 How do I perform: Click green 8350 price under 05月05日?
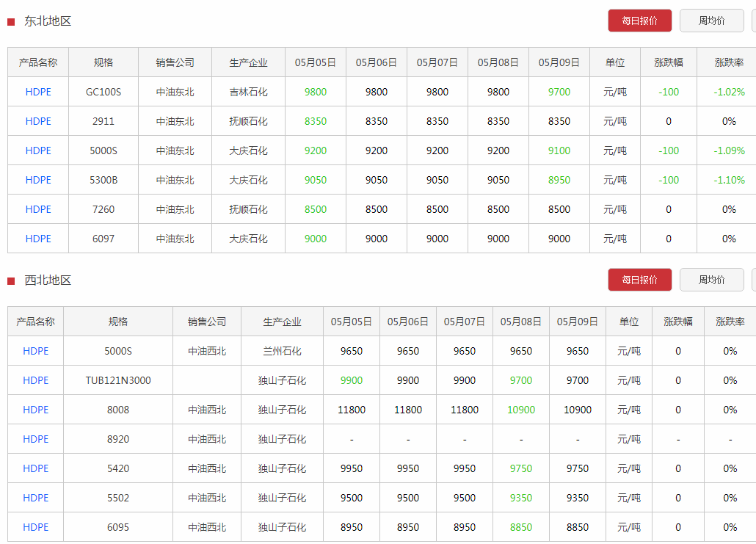point(316,121)
